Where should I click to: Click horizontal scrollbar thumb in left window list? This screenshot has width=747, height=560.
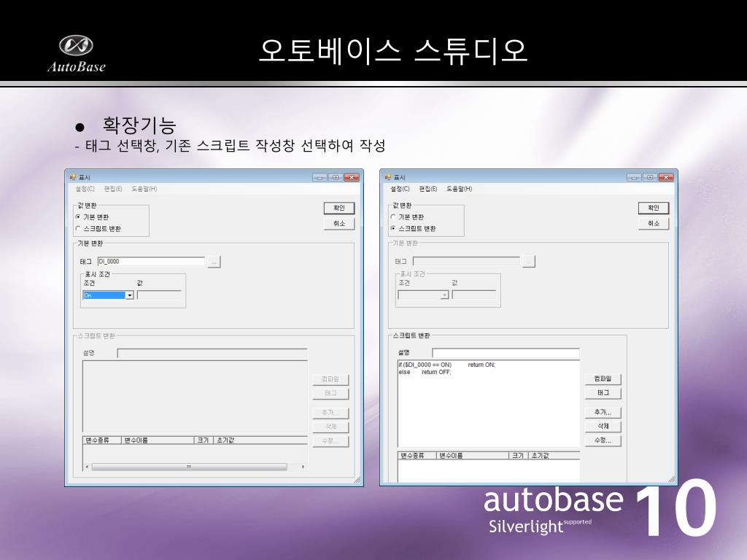(189, 467)
